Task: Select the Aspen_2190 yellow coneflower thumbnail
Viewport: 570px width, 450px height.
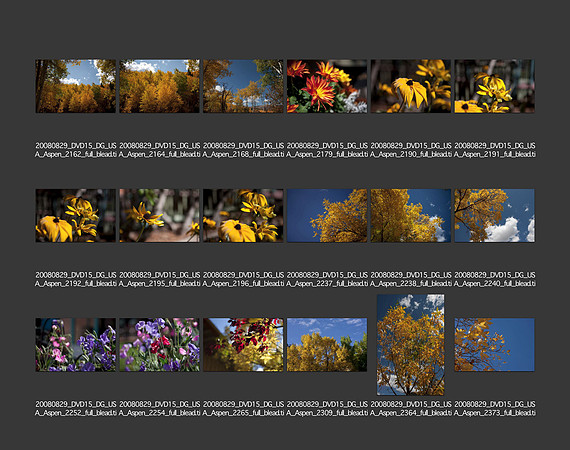Action: tap(411, 86)
